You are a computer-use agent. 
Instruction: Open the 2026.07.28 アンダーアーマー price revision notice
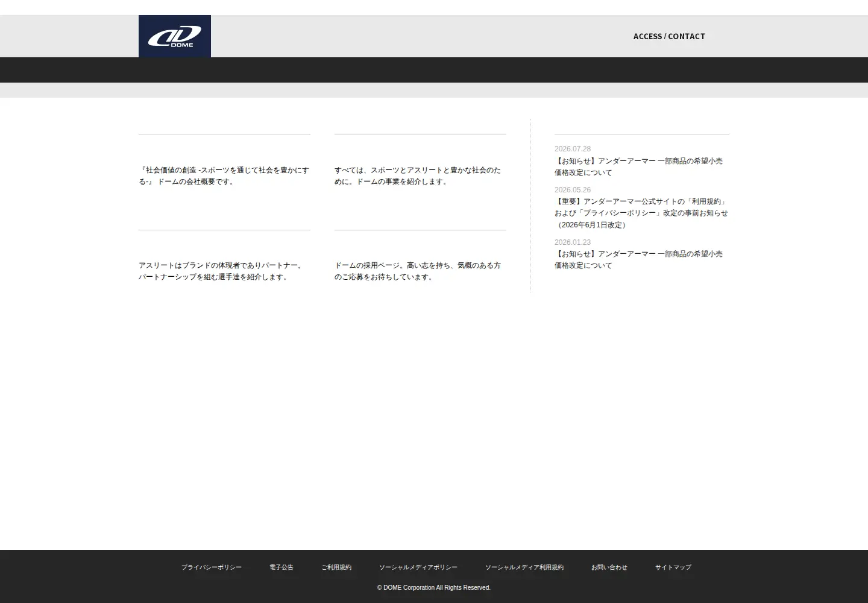pos(638,167)
